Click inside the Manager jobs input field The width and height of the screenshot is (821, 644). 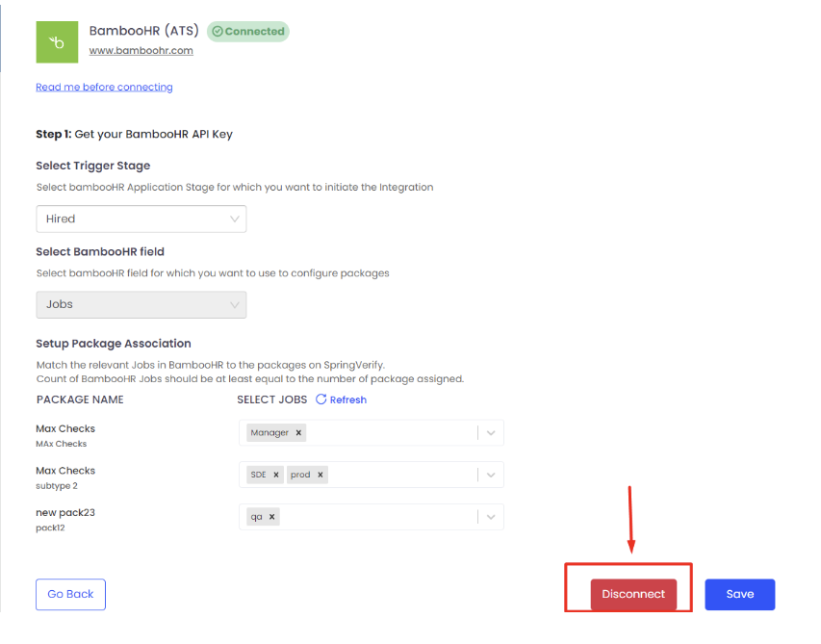pyautogui.click(x=385, y=433)
